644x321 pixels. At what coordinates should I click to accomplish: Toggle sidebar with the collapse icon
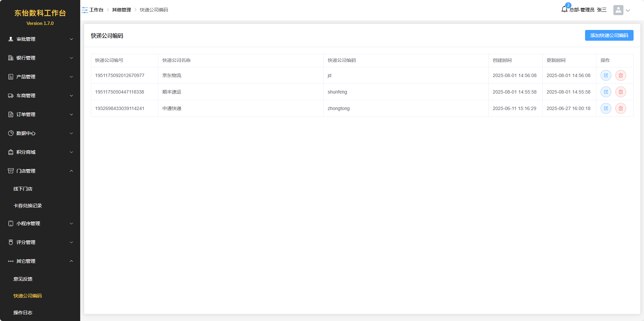tap(85, 10)
